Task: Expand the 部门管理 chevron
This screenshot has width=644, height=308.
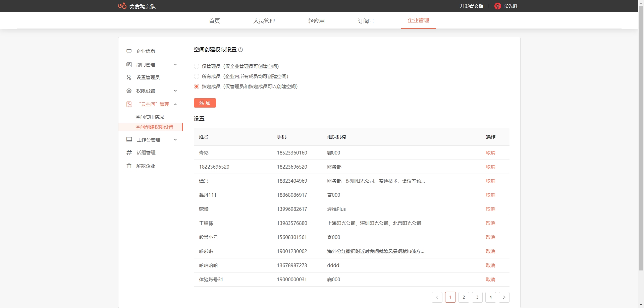Action: [x=175, y=65]
